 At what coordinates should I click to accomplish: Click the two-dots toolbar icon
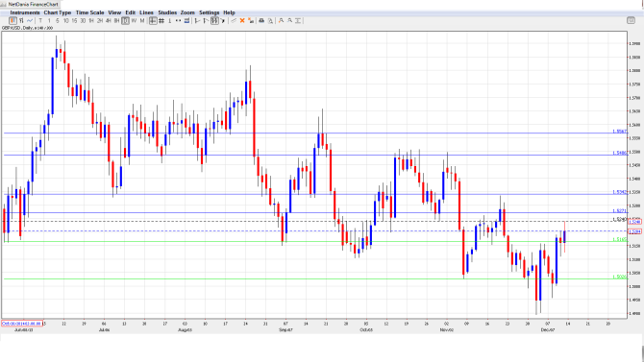click(x=178, y=20)
